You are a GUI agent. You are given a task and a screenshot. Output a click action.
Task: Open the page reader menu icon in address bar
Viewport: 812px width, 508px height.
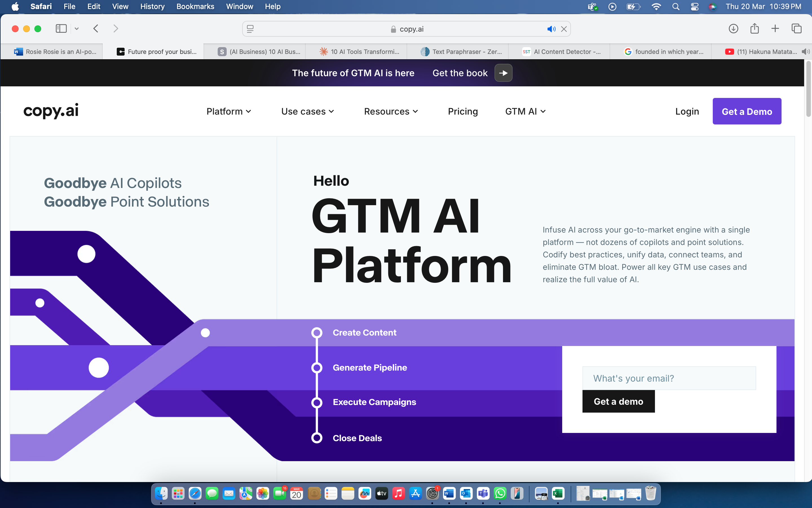click(x=250, y=29)
